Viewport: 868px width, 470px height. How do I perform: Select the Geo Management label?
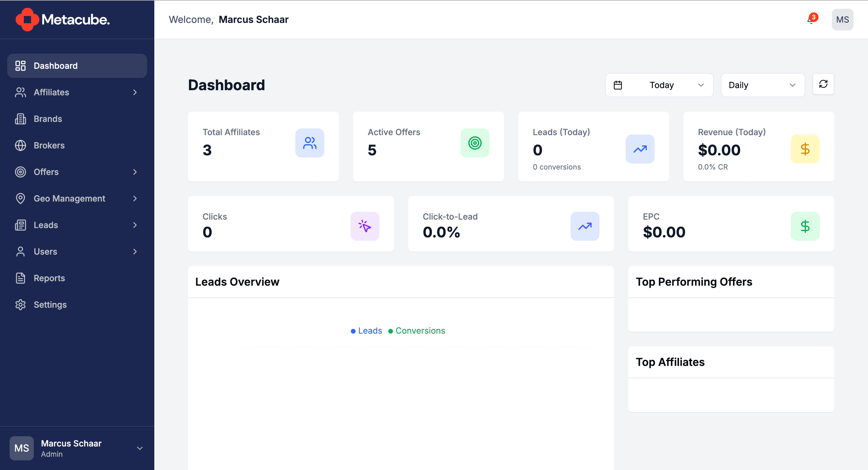(x=69, y=198)
